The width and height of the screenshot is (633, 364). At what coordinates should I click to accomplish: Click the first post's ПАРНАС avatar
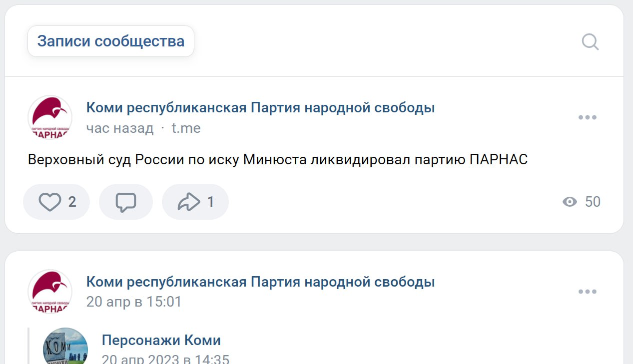(50, 118)
